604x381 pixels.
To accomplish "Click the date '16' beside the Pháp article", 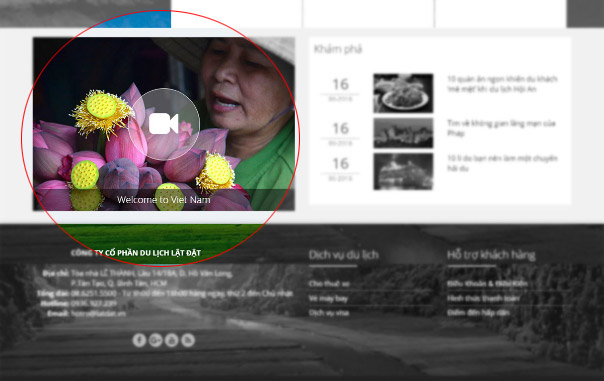I will 341,129.
